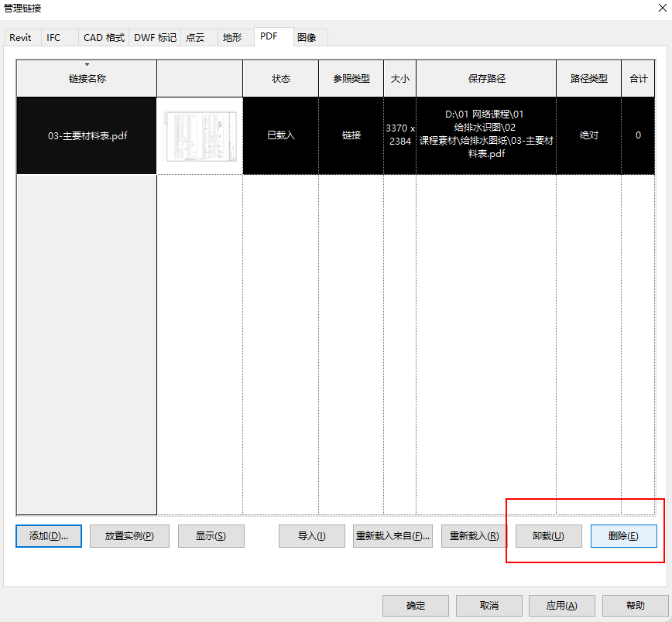Click the 导入(I) button
Viewport: 672px width, 622px height.
312,536
